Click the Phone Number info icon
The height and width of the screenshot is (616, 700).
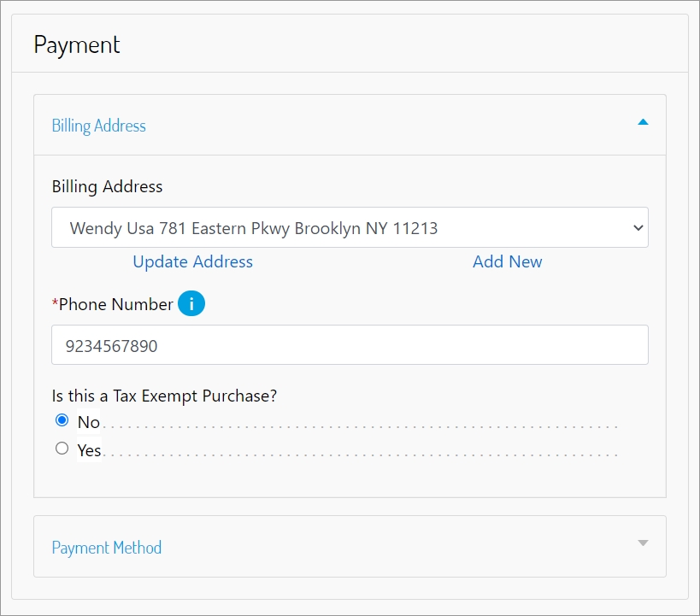191,303
